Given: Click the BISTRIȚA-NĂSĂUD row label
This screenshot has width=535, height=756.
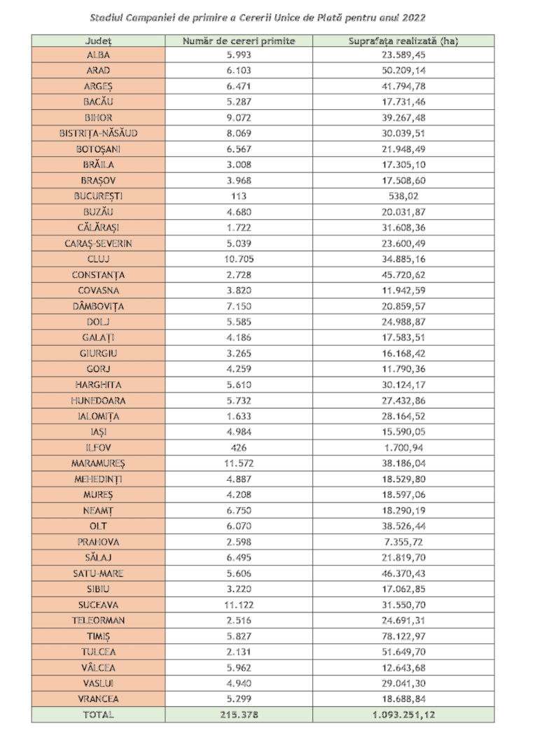Looking at the screenshot, I should (x=99, y=134).
